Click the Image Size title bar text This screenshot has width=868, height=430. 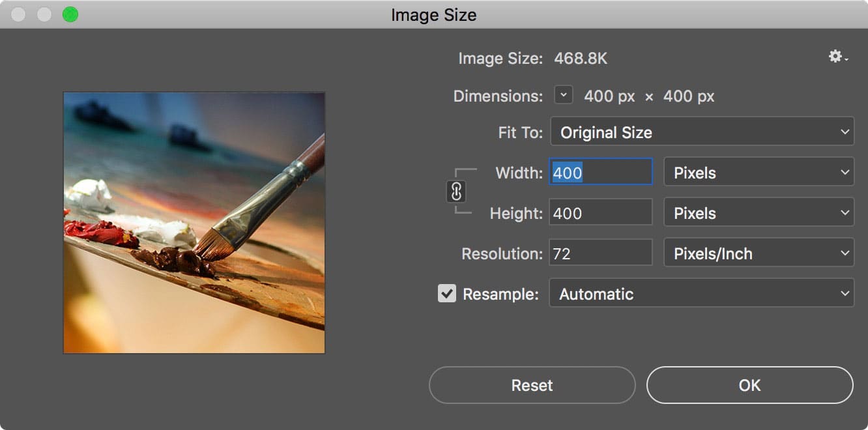click(433, 14)
